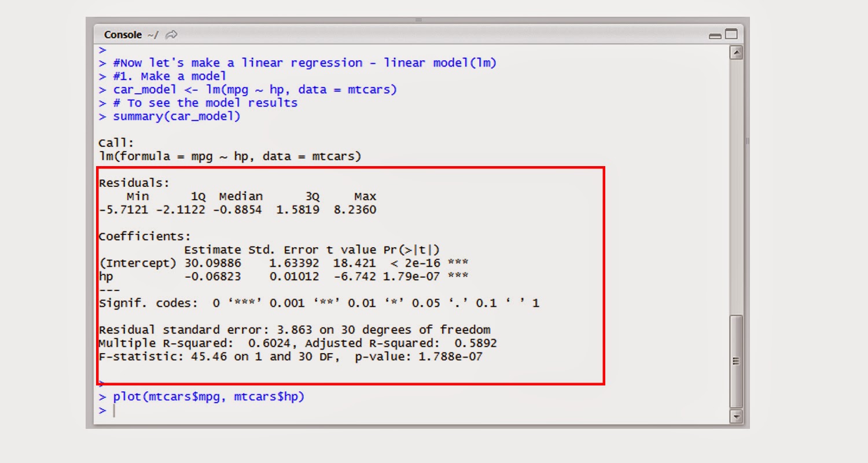Click the scrollbar down arrow
The height and width of the screenshot is (463, 868).
(x=736, y=416)
